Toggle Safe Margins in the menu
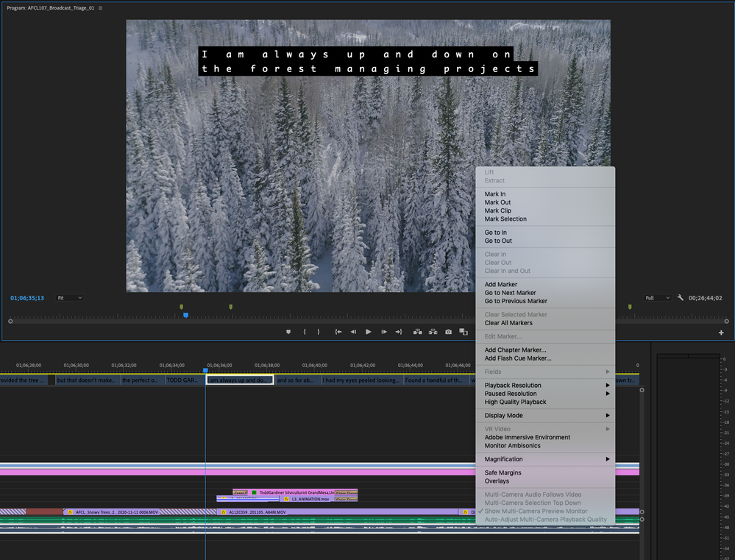735x560 pixels. point(546,472)
